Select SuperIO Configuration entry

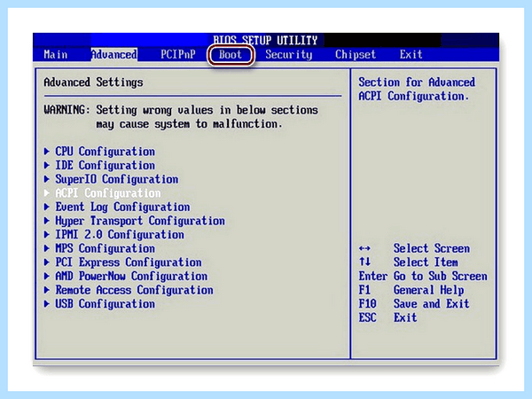pyautogui.click(x=117, y=179)
